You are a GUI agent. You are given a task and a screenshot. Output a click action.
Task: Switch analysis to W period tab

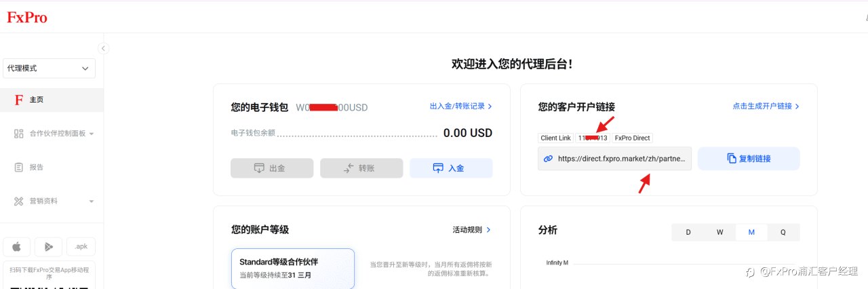click(720, 232)
